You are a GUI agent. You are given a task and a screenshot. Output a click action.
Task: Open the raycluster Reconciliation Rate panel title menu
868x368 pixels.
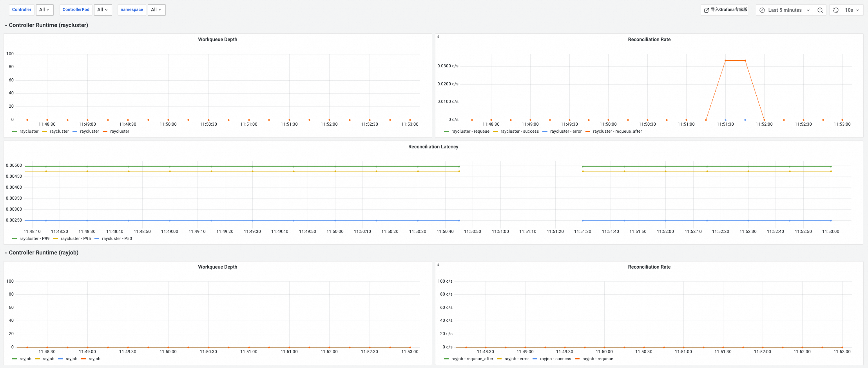(x=649, y=40)
